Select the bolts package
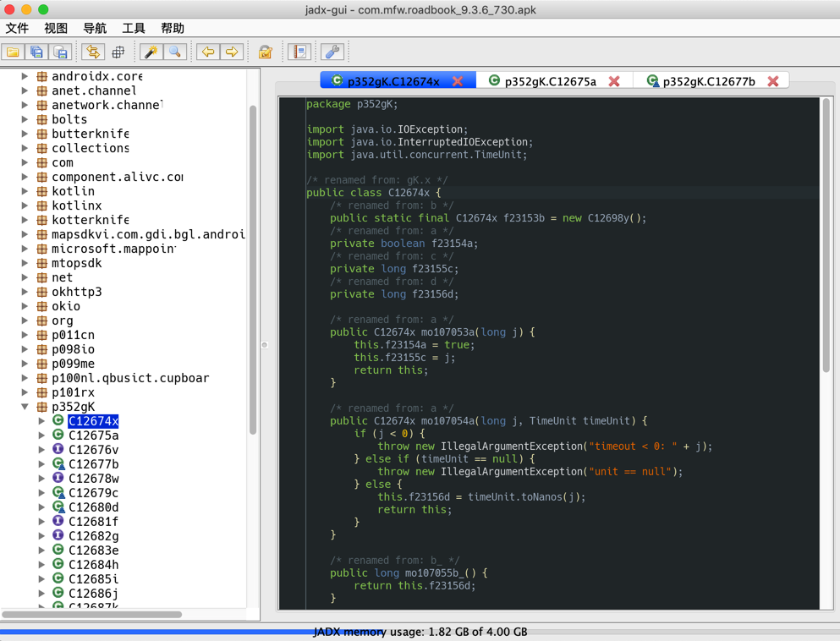840x641 pixels. coord(69,119)
